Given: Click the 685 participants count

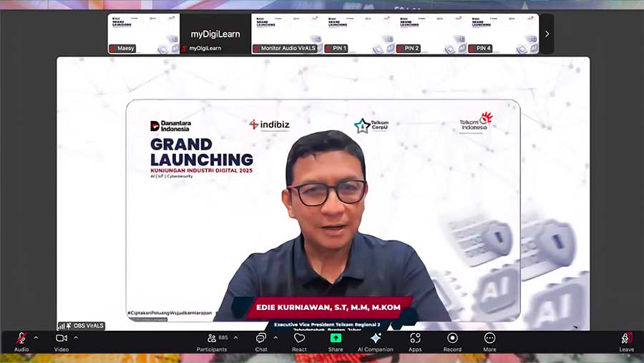Looking at the screenshot, I should coord(223,337).
